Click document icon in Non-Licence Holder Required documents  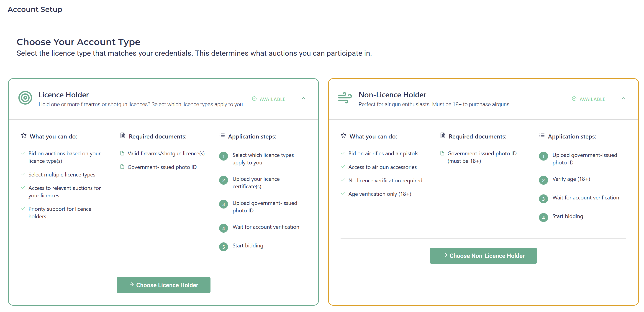[442, 136]
